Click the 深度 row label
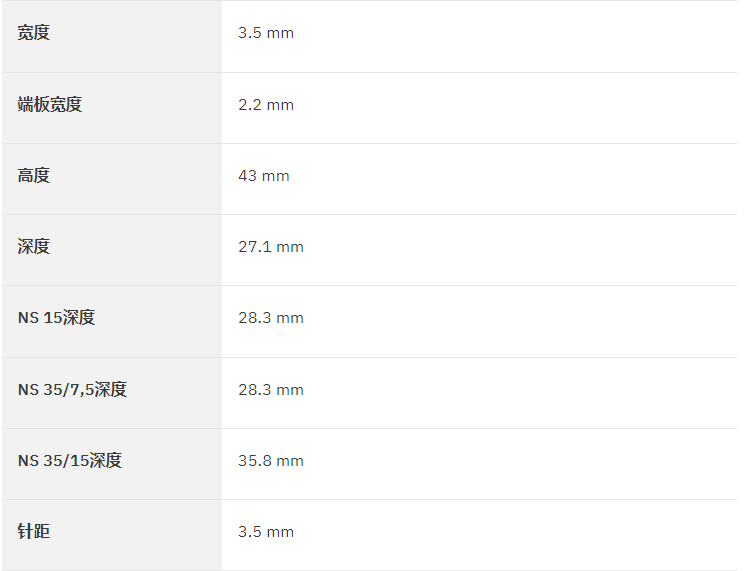Screen dimensions: 744x571 pos(34,247)
